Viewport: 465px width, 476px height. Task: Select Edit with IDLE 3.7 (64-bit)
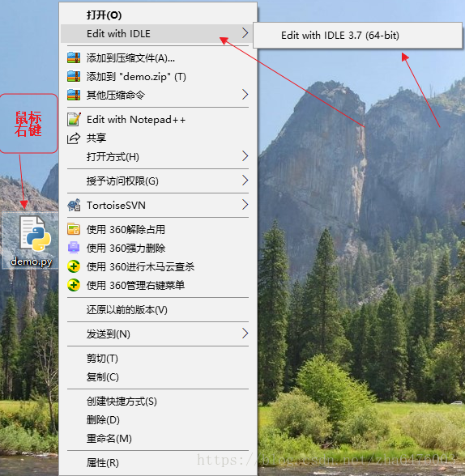(x=357, y=36)
